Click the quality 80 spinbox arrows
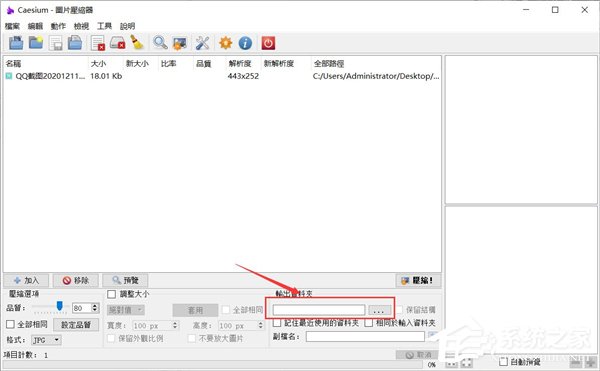 pyautogui.click(x=95, y=308)
